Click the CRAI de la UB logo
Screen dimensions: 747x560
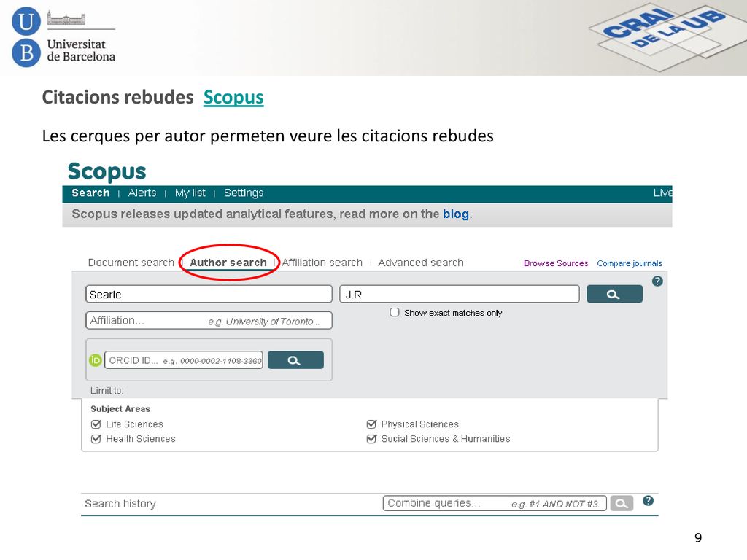pos(667,37)
